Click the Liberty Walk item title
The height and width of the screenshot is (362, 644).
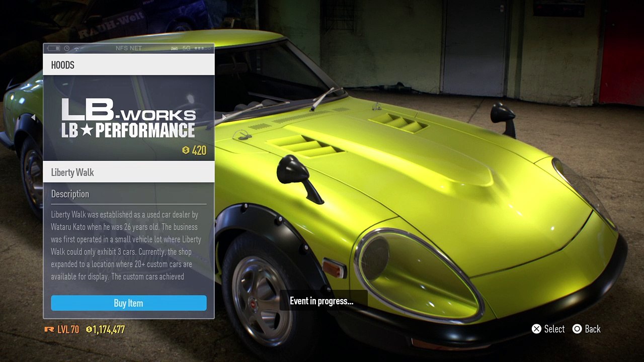coord(72,172)
